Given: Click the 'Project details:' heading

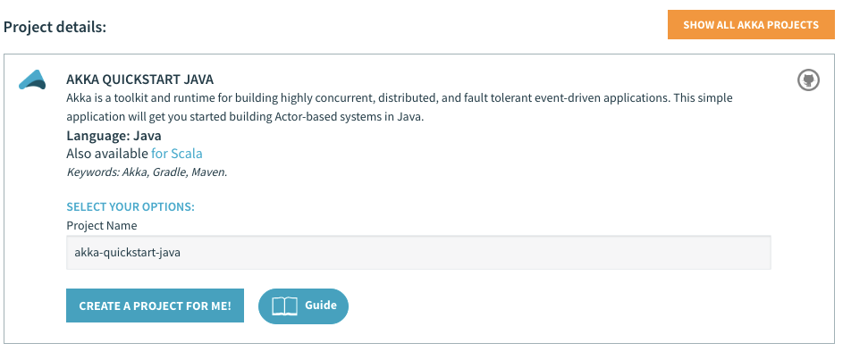Looking at the screenshot, I should (55, 27).
